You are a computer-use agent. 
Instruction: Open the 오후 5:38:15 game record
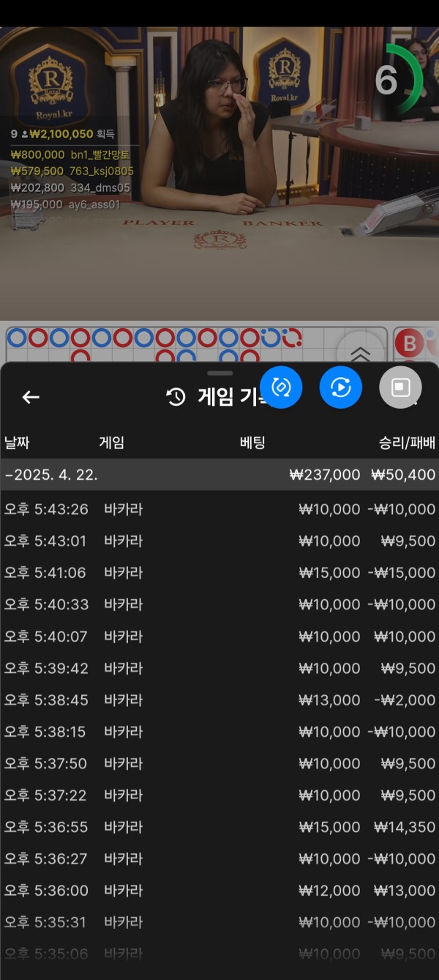pos(219,732)
